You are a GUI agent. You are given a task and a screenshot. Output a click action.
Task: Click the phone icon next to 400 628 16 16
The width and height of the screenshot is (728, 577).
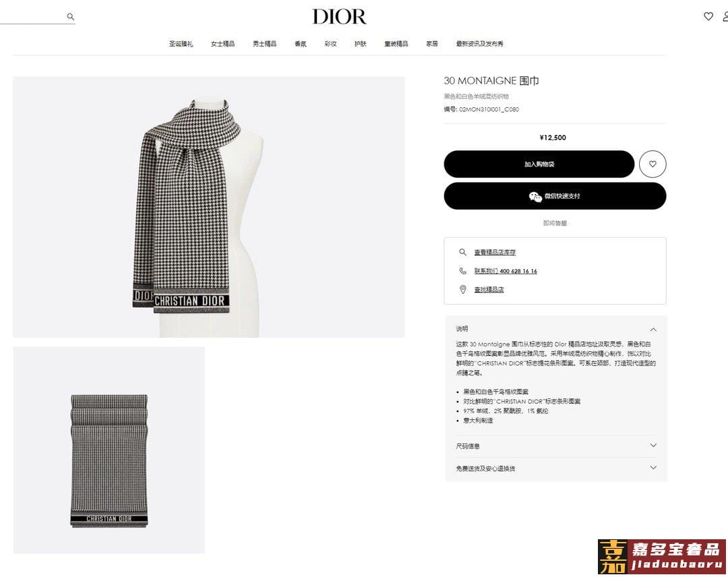pyautogui.click(x=462, y=270)
